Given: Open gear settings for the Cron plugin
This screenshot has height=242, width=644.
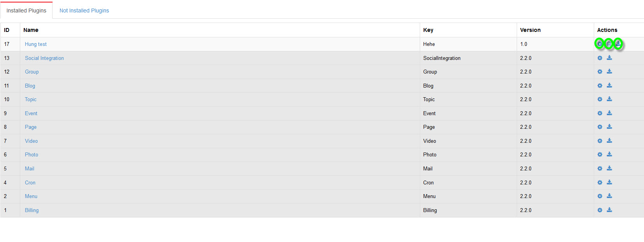Looking at the screenshot, I should pyautogui.click(x=600, y=182).
